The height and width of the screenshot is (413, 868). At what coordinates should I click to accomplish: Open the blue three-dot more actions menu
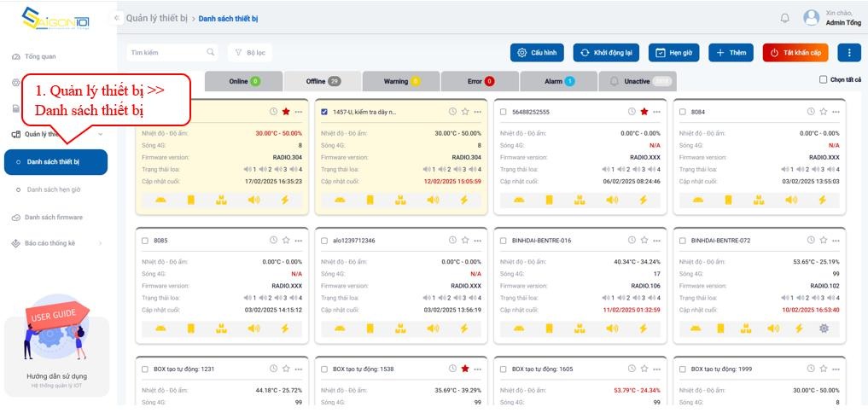click(849, 53)
